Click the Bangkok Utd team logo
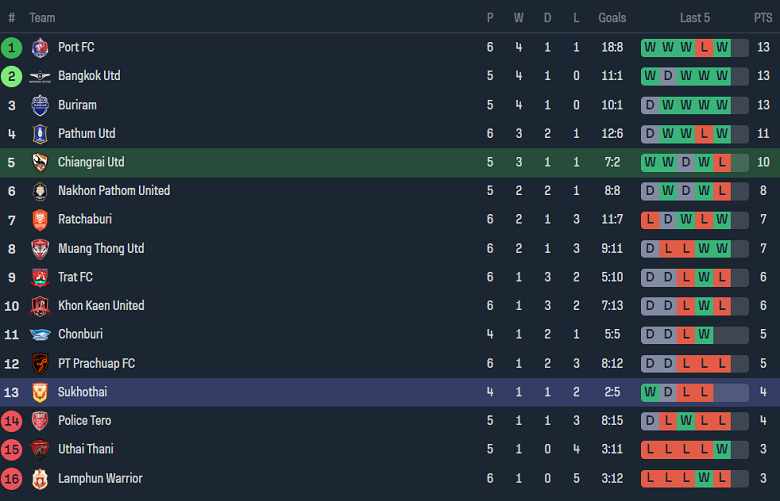780x501 pixels. [x=40, y=76]
